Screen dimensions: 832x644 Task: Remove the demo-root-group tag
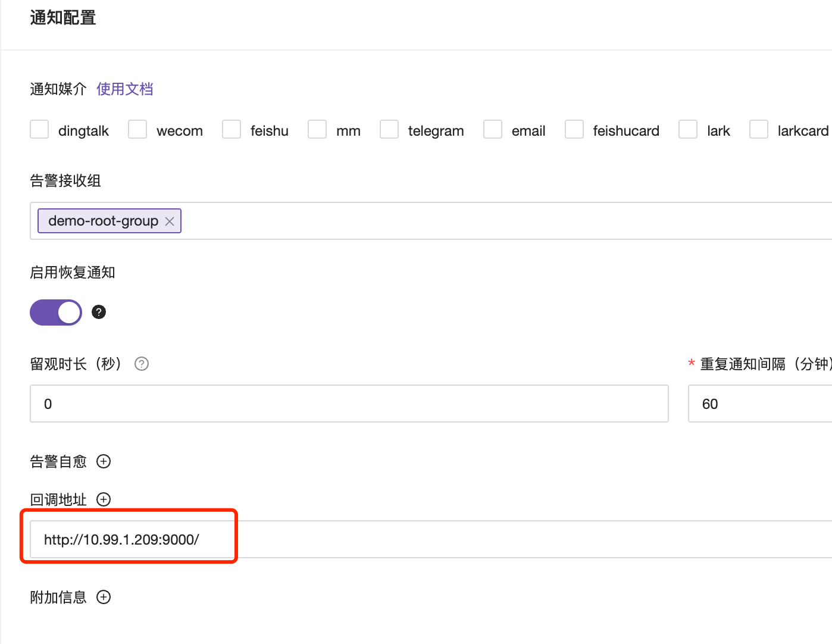pos(170,221)
